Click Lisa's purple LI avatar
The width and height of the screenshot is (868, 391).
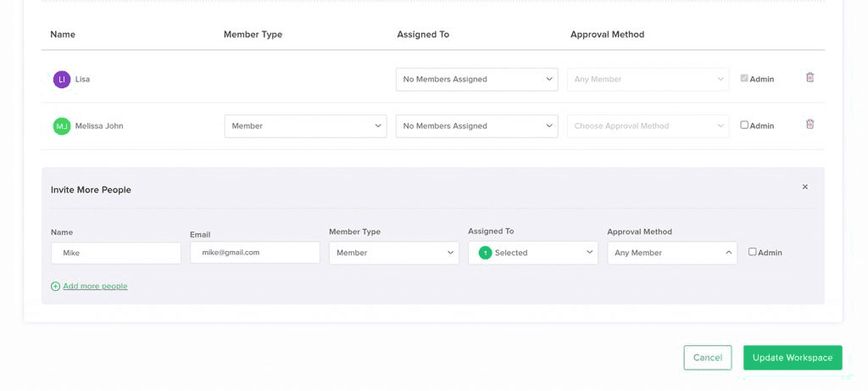(x=62, y=79)
